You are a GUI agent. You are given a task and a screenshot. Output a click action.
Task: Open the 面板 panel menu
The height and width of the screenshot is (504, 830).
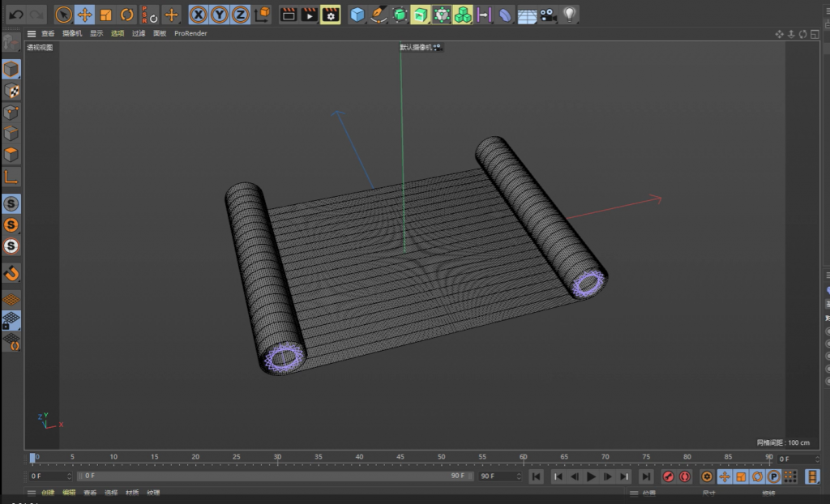[x=160, y=33]
